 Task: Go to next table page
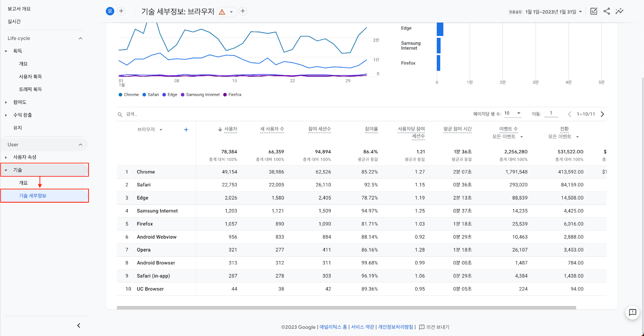pos(603,114)
